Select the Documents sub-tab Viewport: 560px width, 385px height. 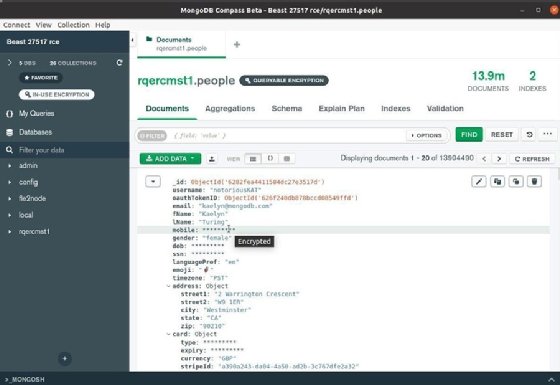click(x=167, y=109)
